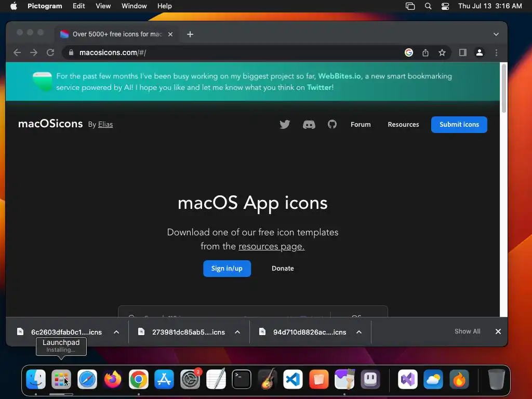Open the Chrome profile avatar
The width and height of the screenshot is (532, 399).
tap(480, 52)
